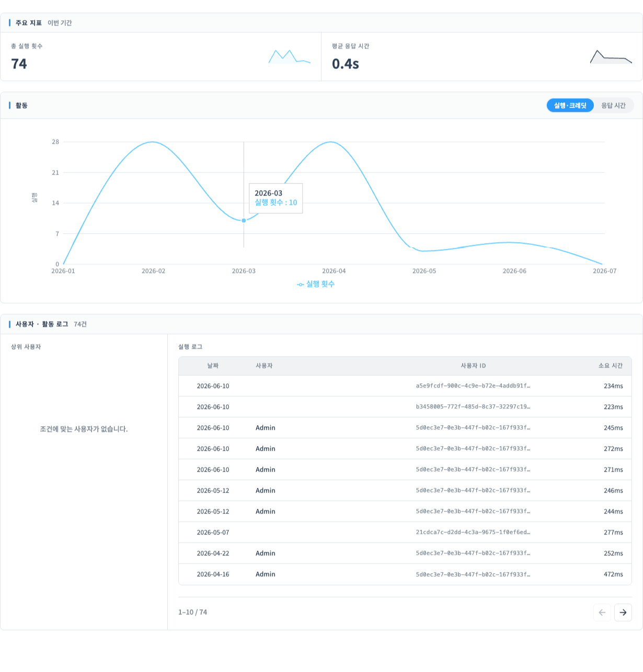
Task: Toggle the 실행 횟수 legend series
Action: click(x=316, y=284)
